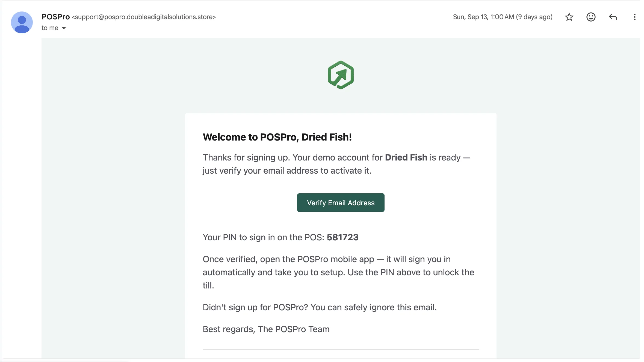Image resolution: width=644 pixels, height=362 pixels.
Task: Click the POSPro sender name
Action: [x=55, y=17]
